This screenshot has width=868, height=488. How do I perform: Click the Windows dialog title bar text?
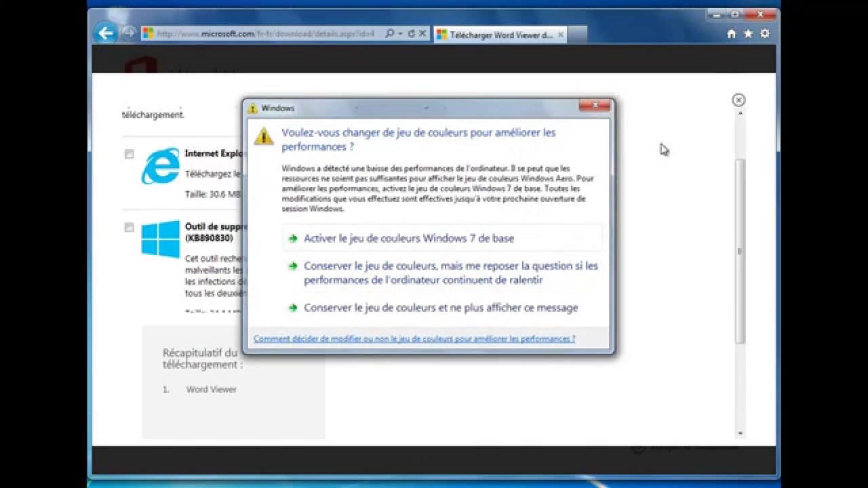[277, 108]
